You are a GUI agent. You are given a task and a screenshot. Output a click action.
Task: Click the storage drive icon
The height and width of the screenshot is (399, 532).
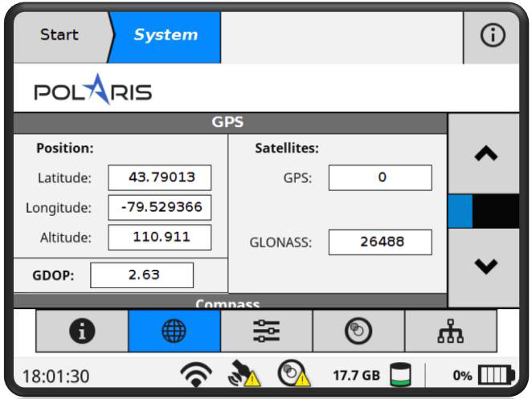point(400,375)
